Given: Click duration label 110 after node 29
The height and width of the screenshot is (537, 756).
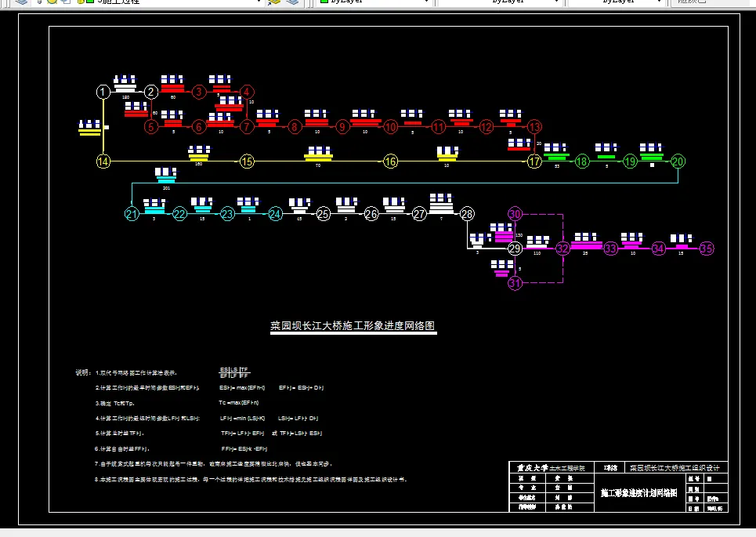Looking at the screenshot, I should pyautogui.click(x=537, y=252).
